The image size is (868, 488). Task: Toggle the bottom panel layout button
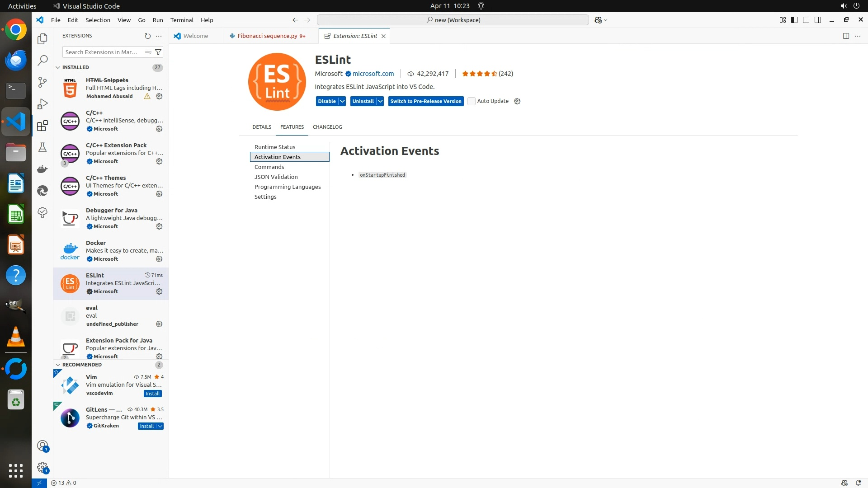coord(806,20)
